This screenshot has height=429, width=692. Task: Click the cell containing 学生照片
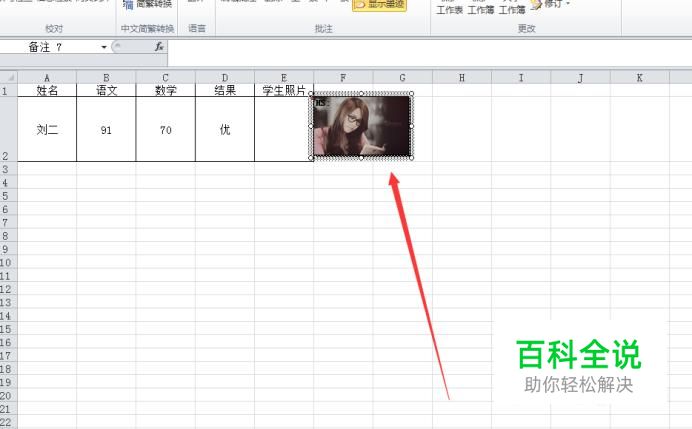[x=284, y=90]
